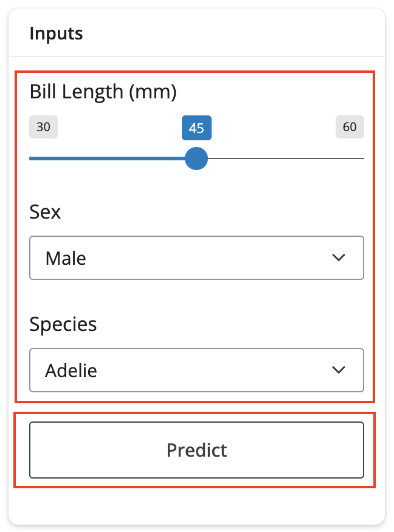Click the 'Predict' text inside the button
The image size is (394, 532).
196,450
